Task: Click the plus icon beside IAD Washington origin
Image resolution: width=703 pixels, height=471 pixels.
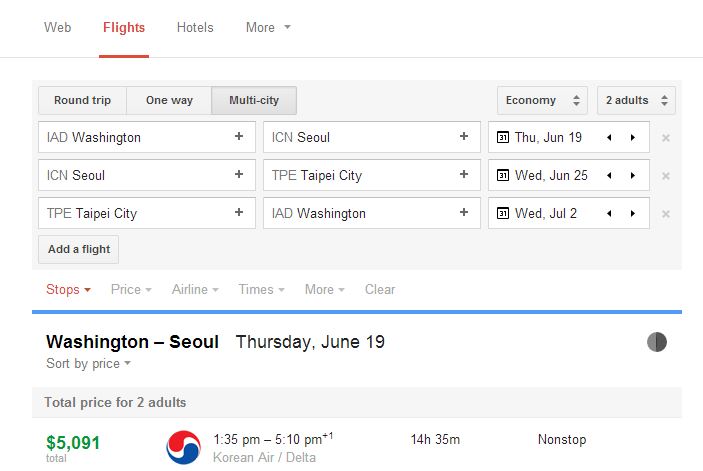Action: pos(239,136)
